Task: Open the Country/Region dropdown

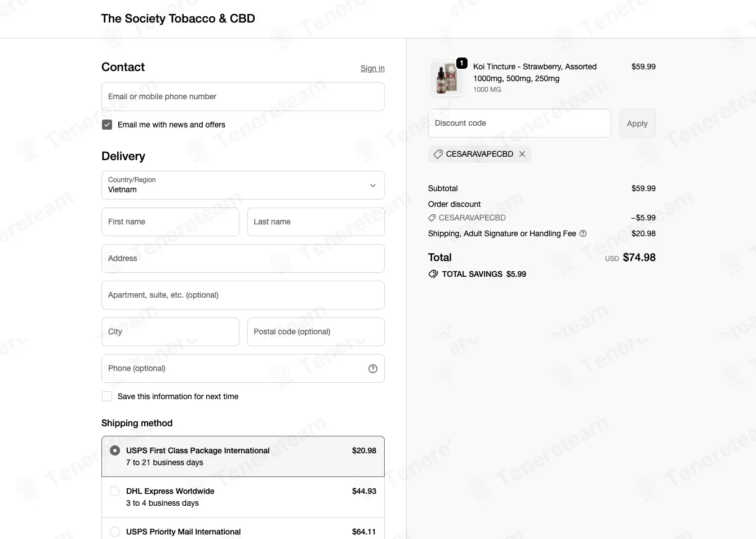Action: 243,185
